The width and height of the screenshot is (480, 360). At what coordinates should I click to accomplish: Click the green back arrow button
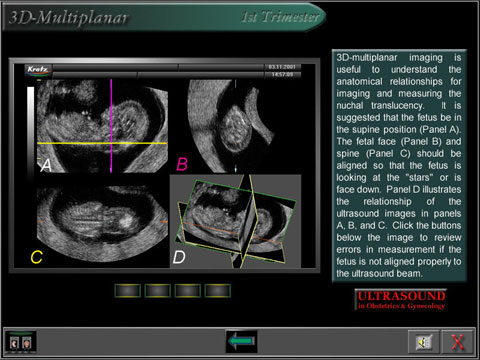point(241,341)
